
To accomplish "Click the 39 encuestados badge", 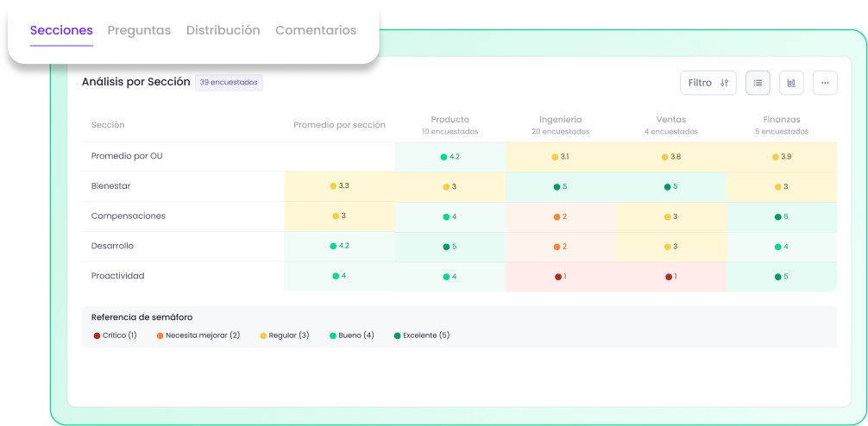I will pos(229,83).
